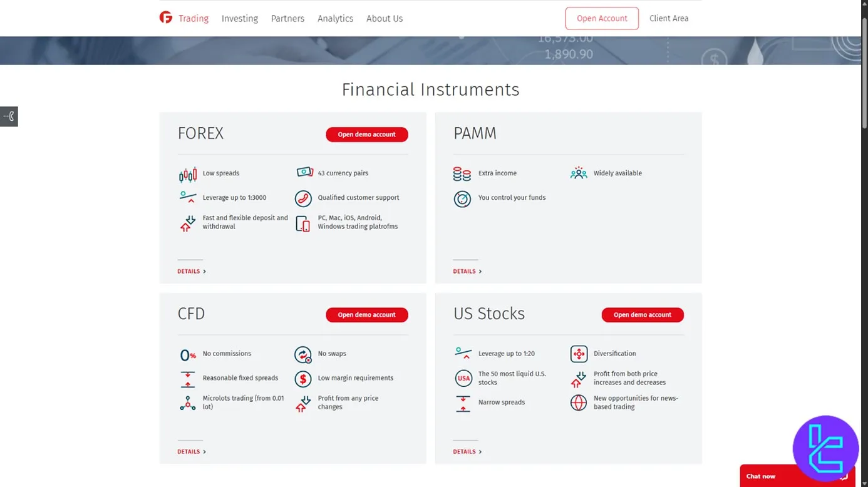The width and height of the screenshot is (868, 487).
Task: Click the candlestick icon beside Low spreads
Action: pos(188,174)
